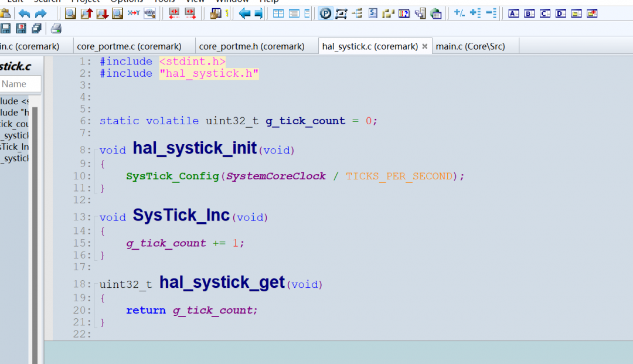633x364 pixels.
Task: Toggle outline expansion with the +/- icon
Action: click(460, 13)
